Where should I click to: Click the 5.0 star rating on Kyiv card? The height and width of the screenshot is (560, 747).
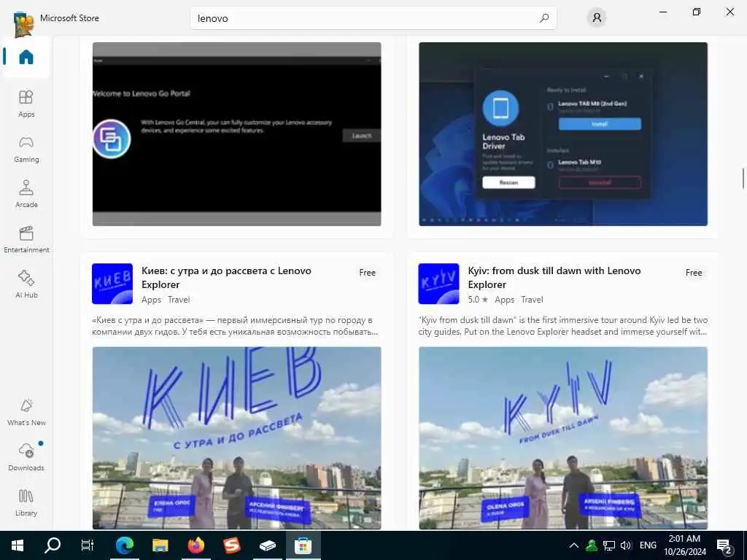tap(478, 300)
